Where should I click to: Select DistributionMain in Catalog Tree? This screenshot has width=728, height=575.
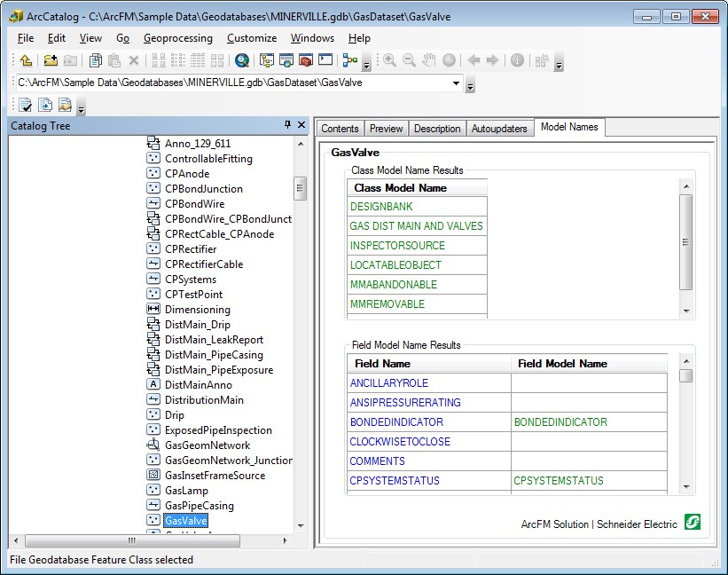pyautogui.click(x=204, y=400)
